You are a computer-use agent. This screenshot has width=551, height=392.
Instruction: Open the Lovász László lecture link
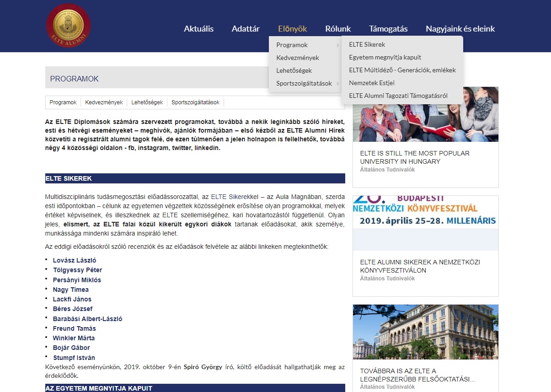click(x=75, y=260)
